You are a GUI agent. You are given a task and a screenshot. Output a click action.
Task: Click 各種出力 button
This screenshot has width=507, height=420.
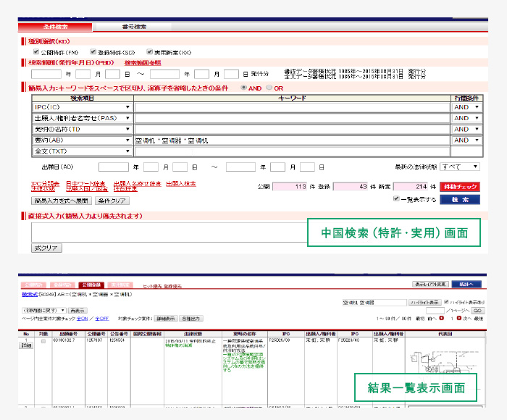(x=190, y=319)
